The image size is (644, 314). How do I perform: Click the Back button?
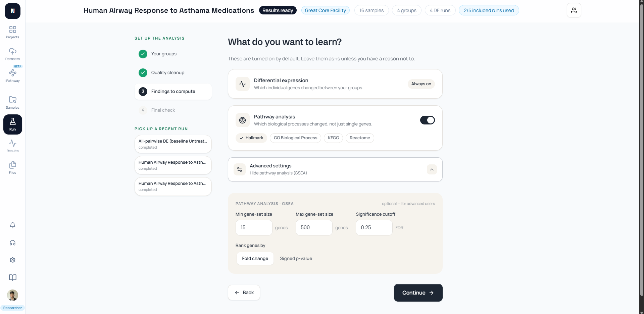[244, 293]
